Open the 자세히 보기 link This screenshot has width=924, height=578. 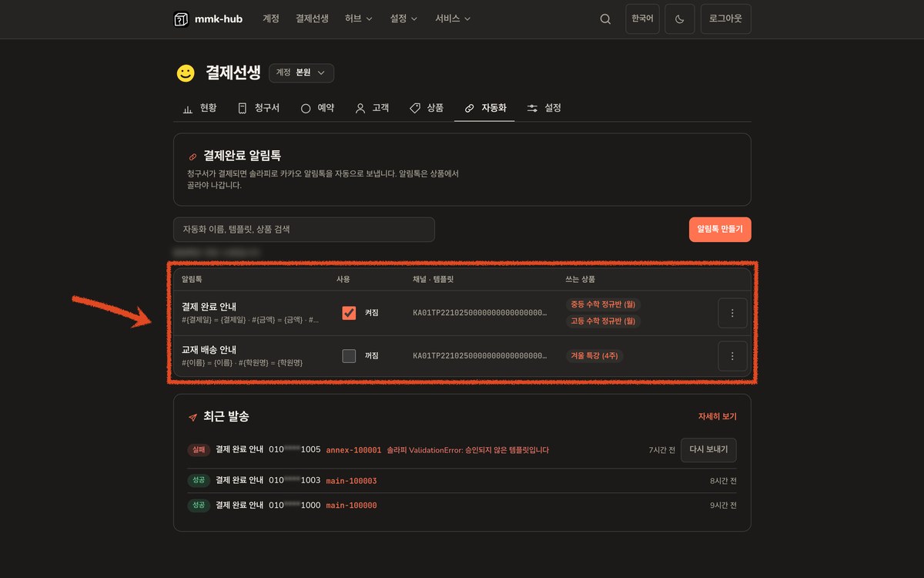coord(718,416)
